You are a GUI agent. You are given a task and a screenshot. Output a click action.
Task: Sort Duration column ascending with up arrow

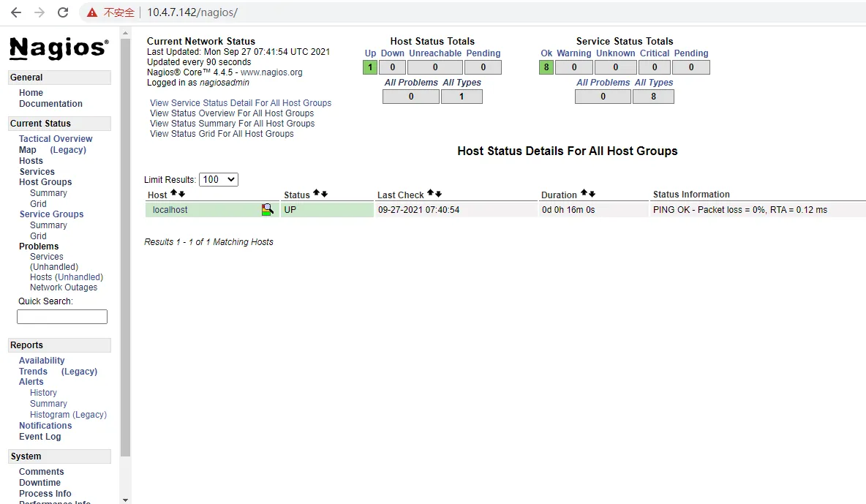pos(584,193)
